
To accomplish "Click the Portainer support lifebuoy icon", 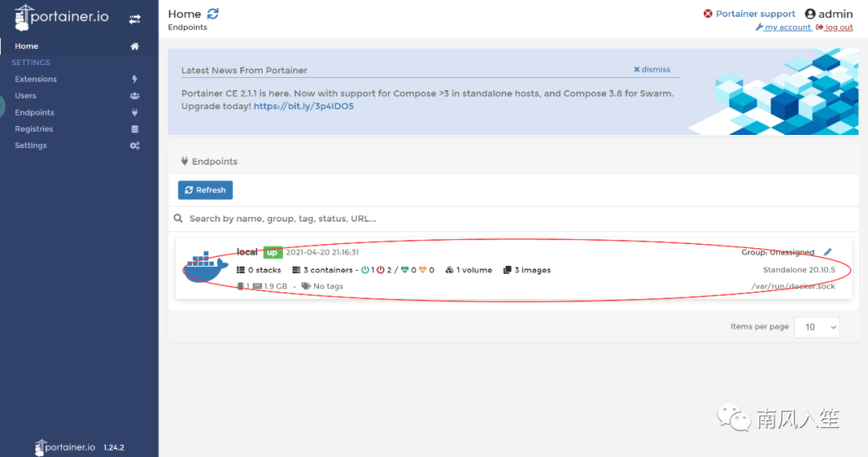I will point(708,14).
